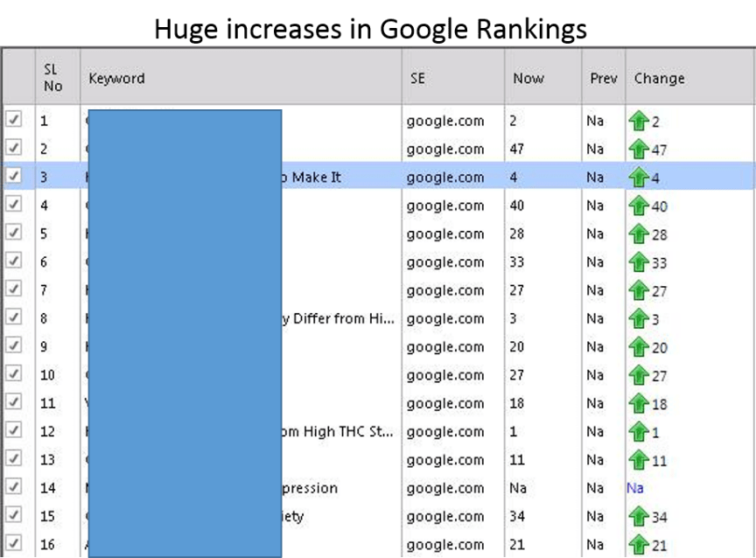Click the green arrow beside change 20
Screen dimensions: 756x558
click(639, 347)
